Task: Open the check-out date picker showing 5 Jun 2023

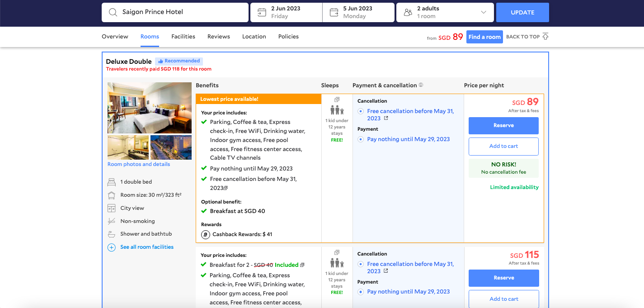Action: [x=358, y=12]
